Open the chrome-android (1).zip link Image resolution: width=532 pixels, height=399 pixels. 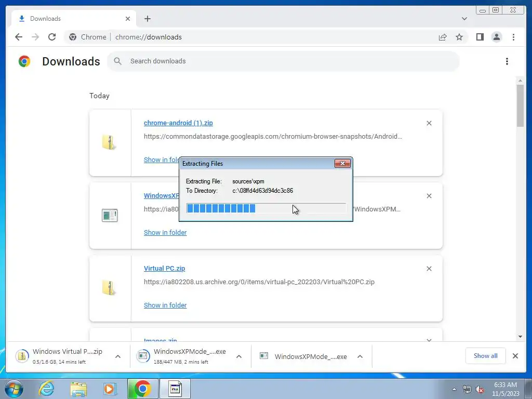(x=178, y=123)
